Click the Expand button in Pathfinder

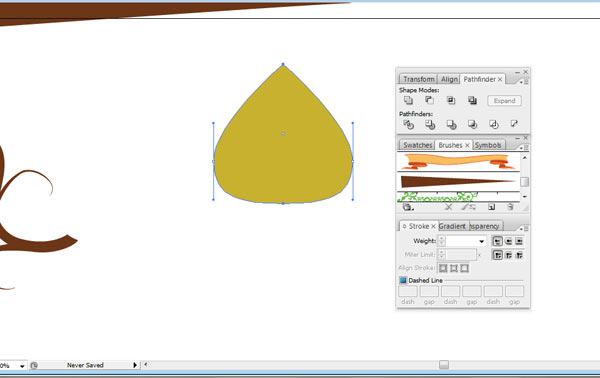pyautogui.click(x=504, y=101)
